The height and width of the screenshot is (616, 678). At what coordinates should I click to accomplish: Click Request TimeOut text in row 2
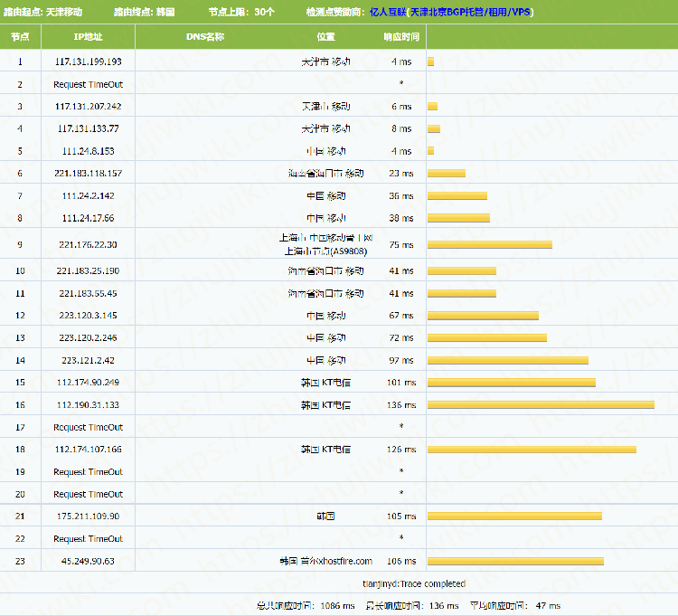[88, 84]
